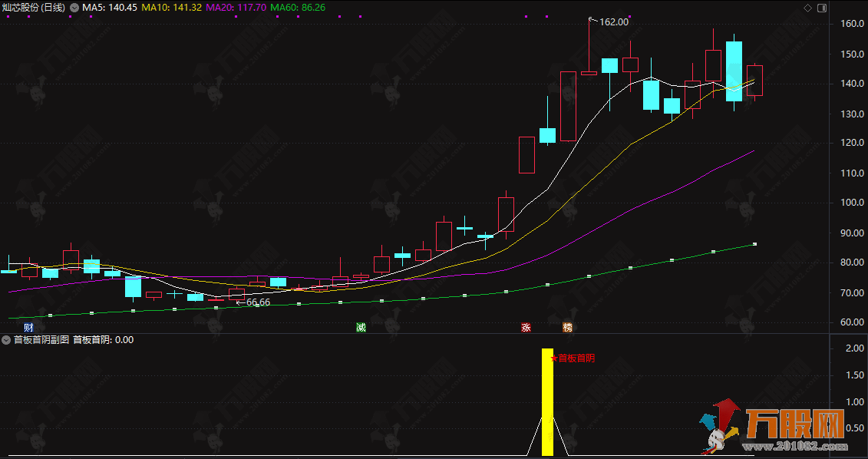Screen dimensions: 868x459
Task: Click the 66.66 low price annotation
Action: tap(258, 302)
